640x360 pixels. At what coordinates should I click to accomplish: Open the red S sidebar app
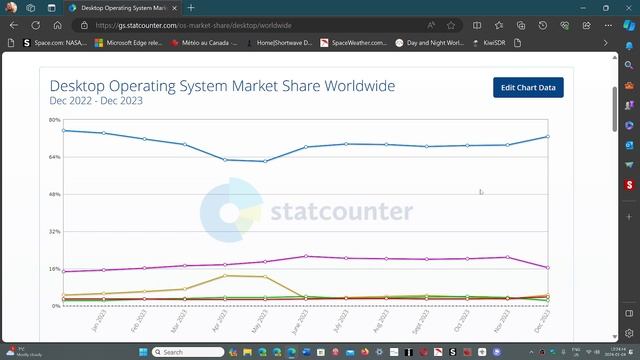click(x=629, y=185)
